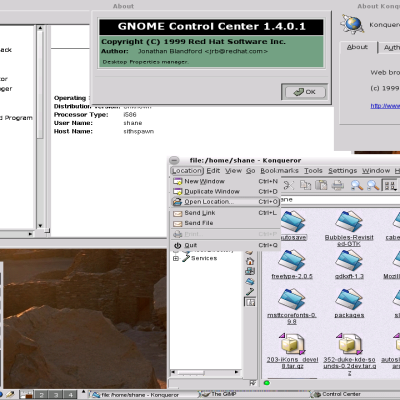Image resolution: width=400 pixels, height=400 pixels.
Task: Open the autosave folder icon
Action: (293, 221)
